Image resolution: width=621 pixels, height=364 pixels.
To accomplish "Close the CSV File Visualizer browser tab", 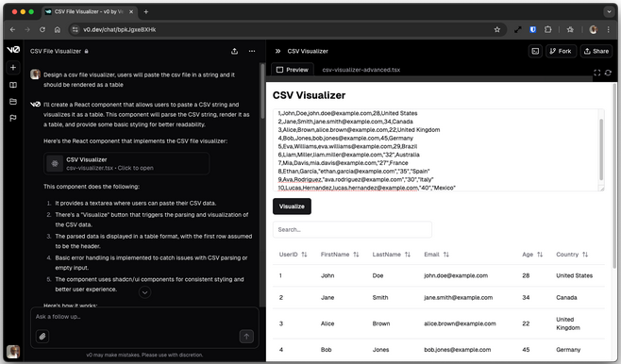I will (x=131, y=12).
